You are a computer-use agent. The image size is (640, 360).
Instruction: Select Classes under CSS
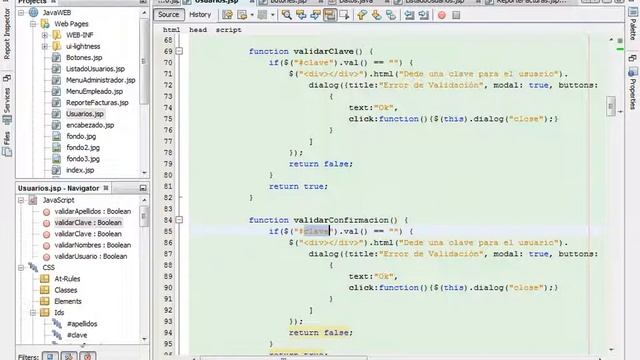coord(66,290)
